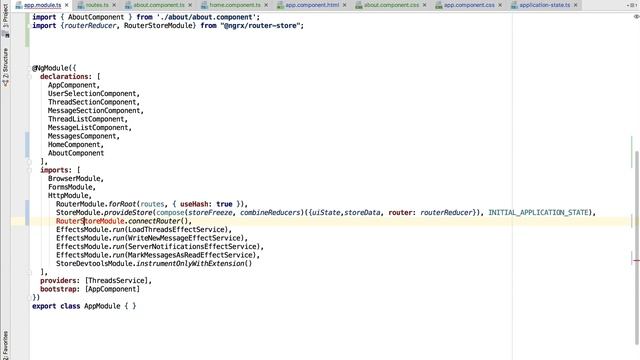The height and width of the screenshot is (360, 640).
Task: Click the HTML file icon of app.component.html tab
Action: (x=280, y=5)
